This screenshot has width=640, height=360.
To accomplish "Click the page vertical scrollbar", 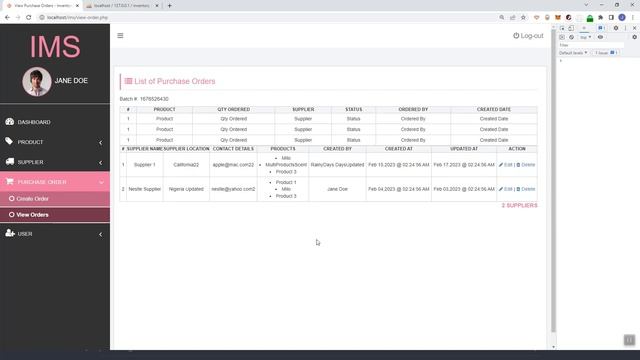I will [553, 180].
